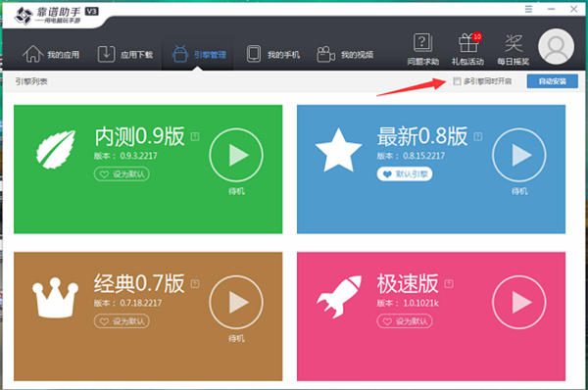This screenshot has width=588, height=390.
Task: Open the 我的手机 tab
Action: (273, 54)
